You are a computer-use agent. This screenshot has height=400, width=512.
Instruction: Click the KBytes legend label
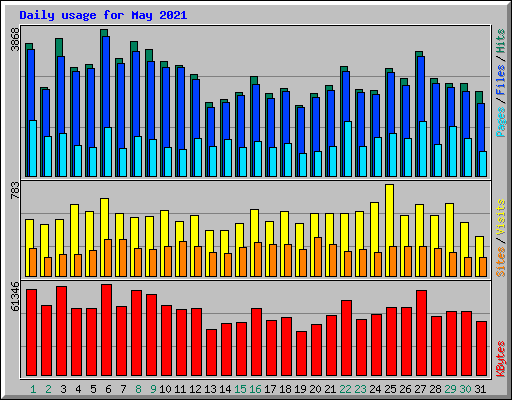coord(501,359)
